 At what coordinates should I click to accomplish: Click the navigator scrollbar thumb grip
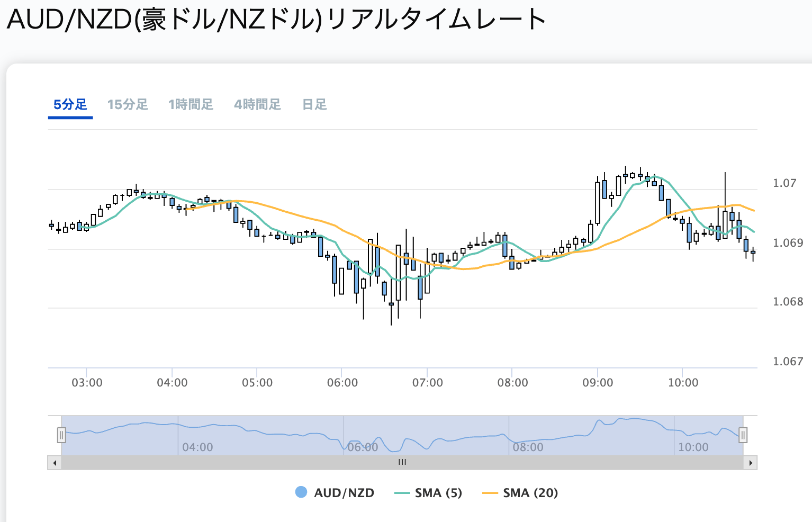click(402, 462)
